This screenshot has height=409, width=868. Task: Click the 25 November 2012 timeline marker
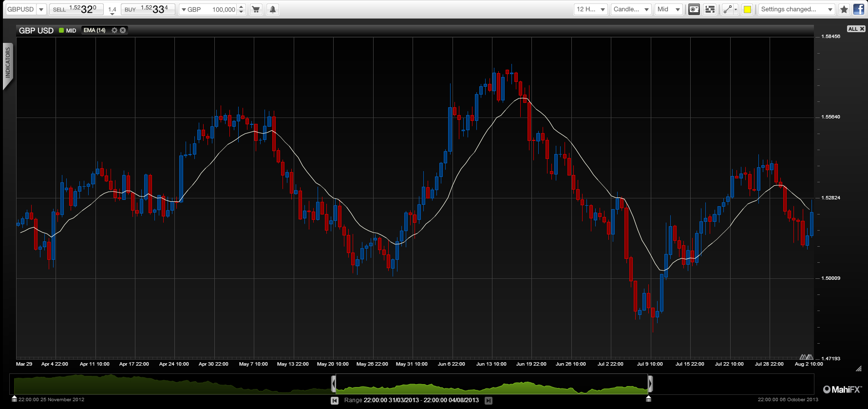point(15,398)
